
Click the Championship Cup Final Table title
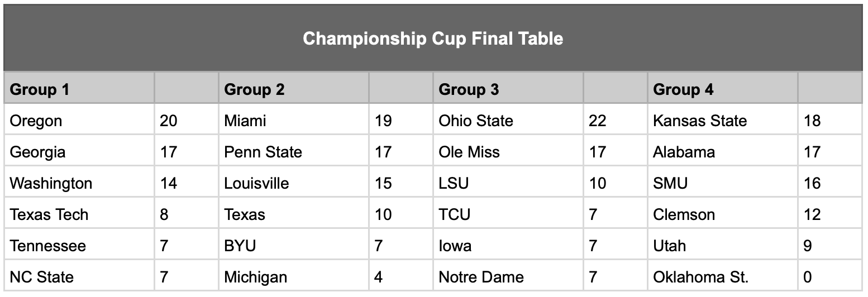(433, 39)
